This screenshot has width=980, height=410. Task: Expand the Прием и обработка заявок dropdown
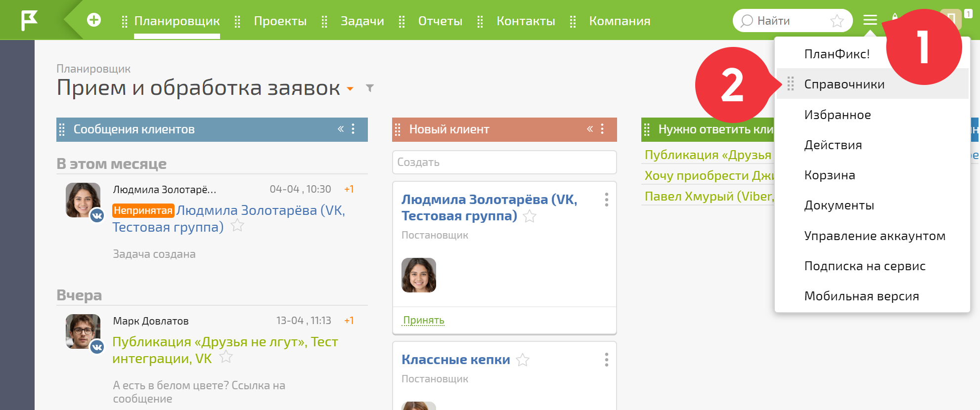coord(350,89)
